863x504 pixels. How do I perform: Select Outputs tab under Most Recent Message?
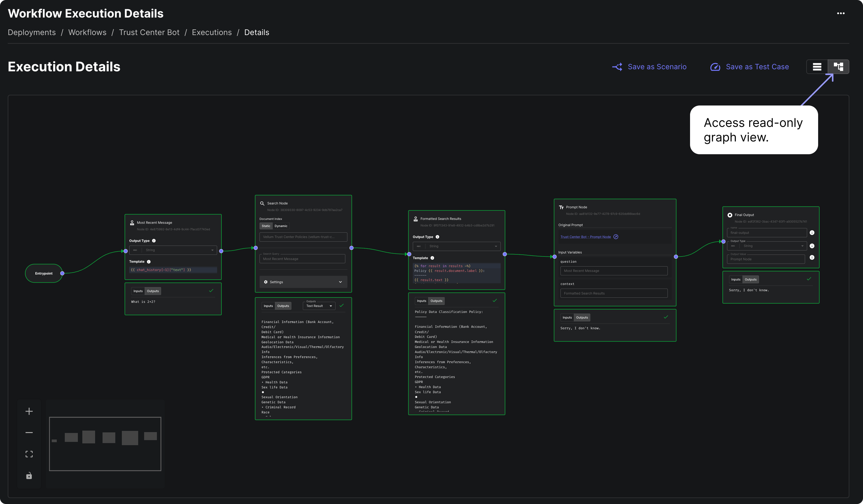coord(153,291)
